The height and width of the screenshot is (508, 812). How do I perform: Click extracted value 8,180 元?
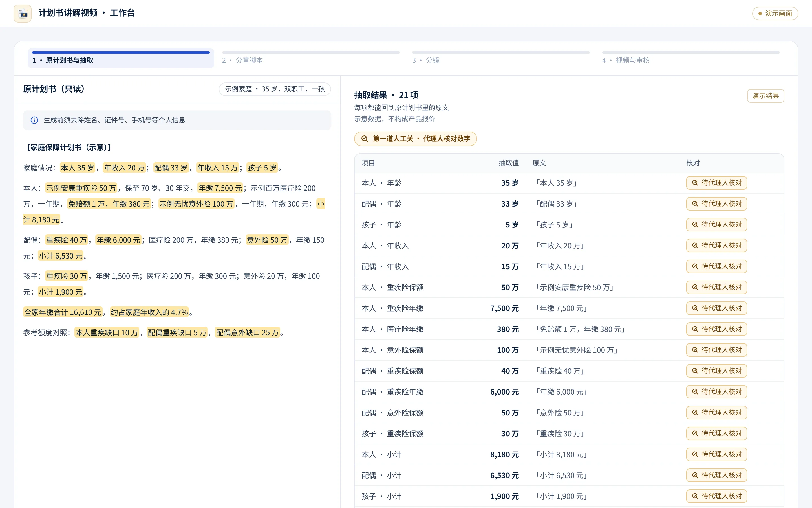[x=504, y=454]
